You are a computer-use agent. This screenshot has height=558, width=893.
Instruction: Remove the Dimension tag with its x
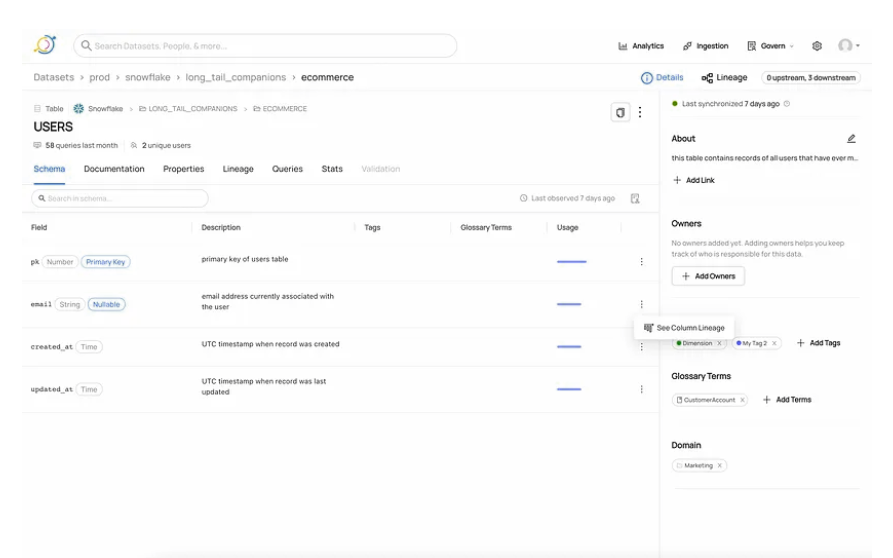point(719,343)
